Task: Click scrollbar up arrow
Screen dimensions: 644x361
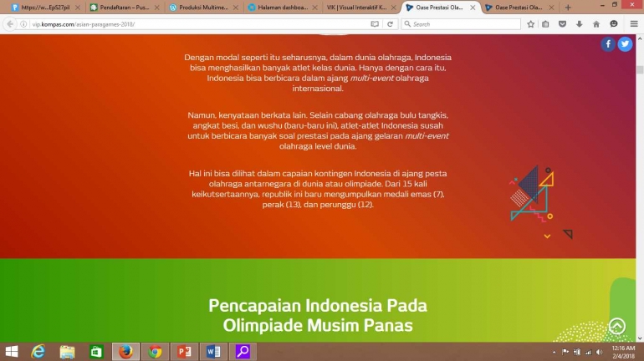Action: [x=640, y=38]
